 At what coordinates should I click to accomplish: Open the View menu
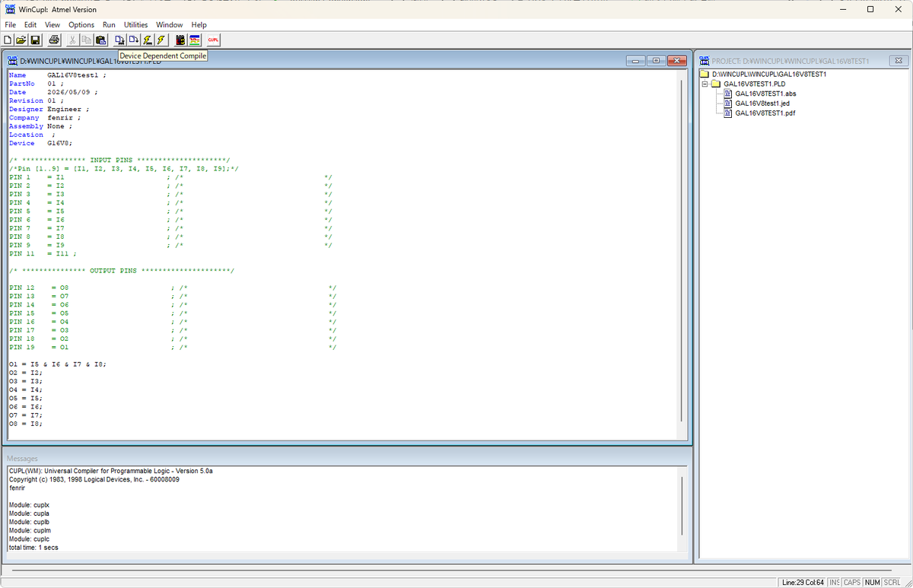[x=52, y=25]
